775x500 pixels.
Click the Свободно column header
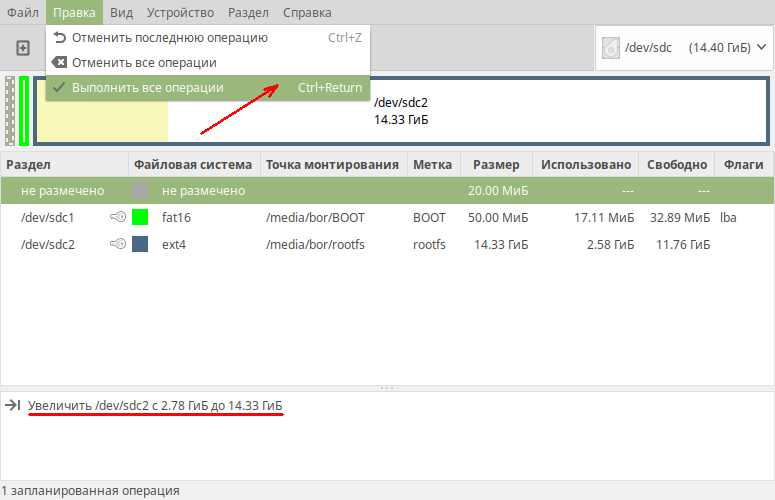pyautogui.click(x=677, y=165)
